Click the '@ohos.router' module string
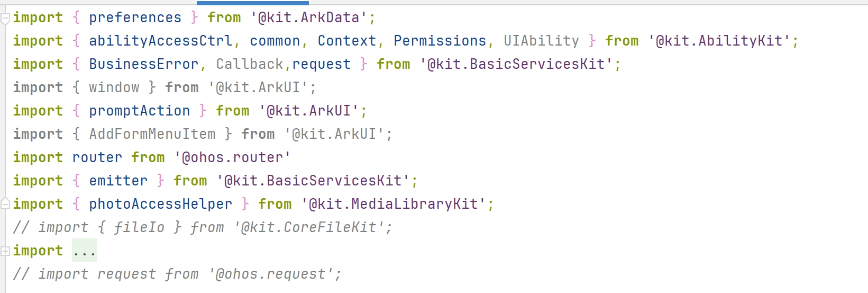 click(x=233, y=157)
